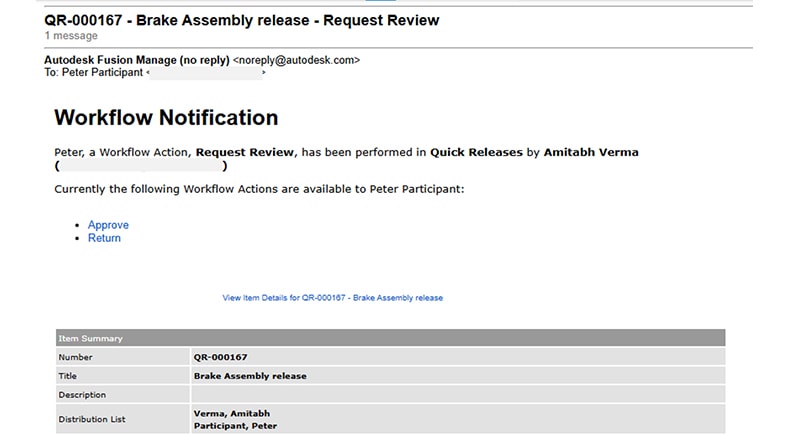Screen dimensions: 788x444
Task: Click the Workflow Notification heading
Action: point(166,118)
